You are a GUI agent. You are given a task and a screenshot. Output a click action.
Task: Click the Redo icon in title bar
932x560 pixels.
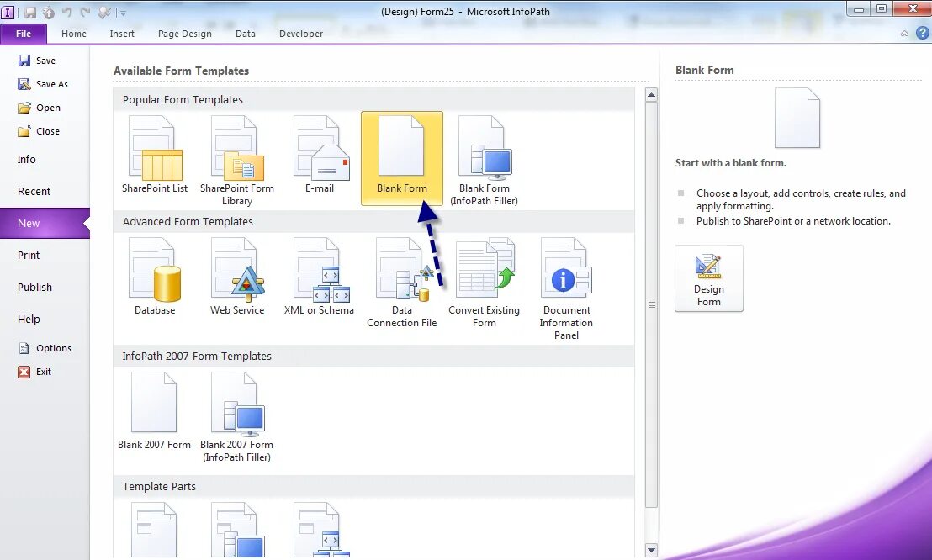click(86, 12)
